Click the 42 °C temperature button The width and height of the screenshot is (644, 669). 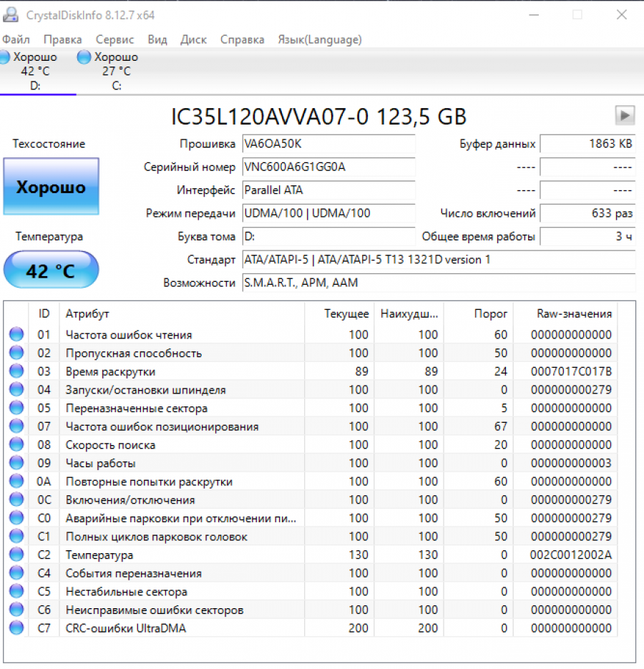tap(52, 270)
